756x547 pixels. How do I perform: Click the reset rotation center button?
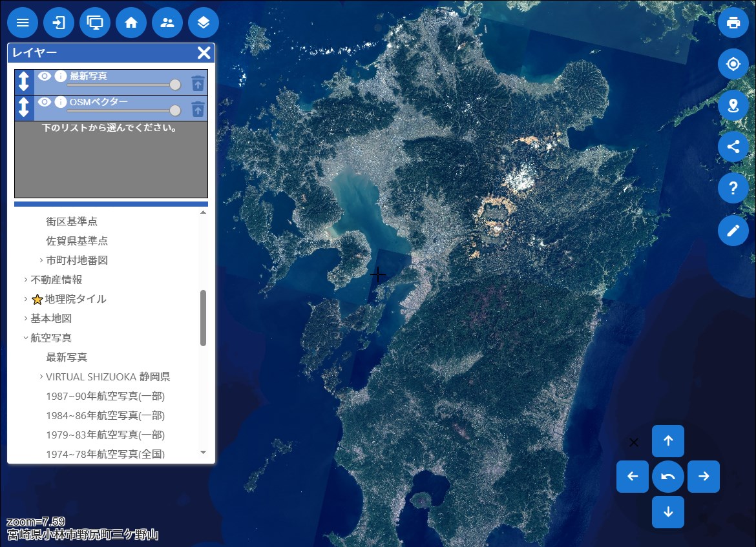tap(668, 477)
